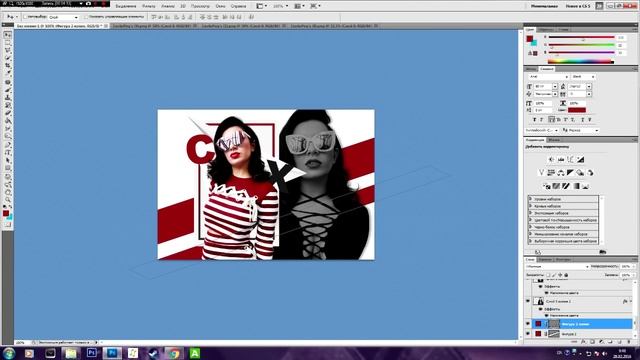Add a Selective Color adjustment layer
This screenshot has width=640, height=360.
585,186
